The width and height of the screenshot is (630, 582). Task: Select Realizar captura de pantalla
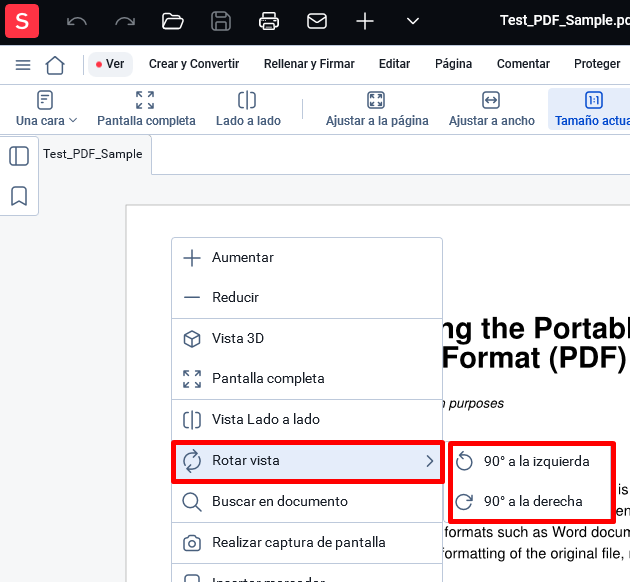point(307,543)
